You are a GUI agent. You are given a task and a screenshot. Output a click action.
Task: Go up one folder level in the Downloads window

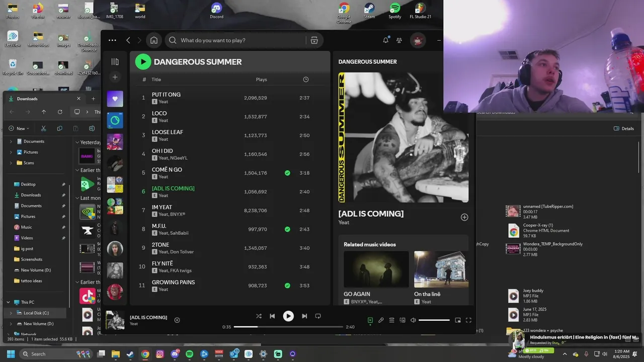pyautogui.click(x=44, y=112)
